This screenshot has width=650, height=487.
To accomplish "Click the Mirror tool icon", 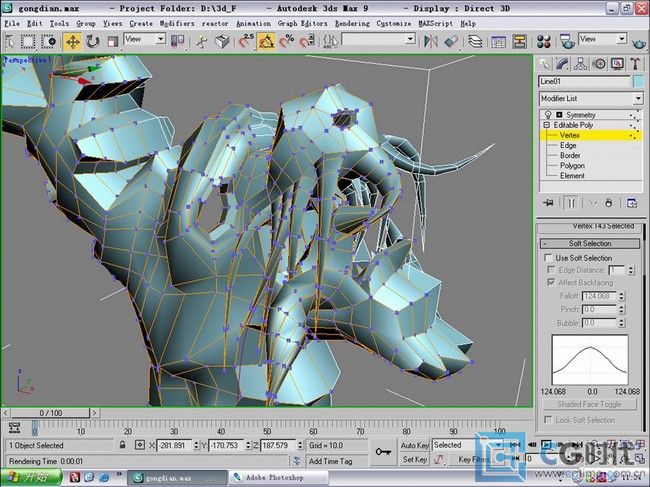I will click(431, 41).
